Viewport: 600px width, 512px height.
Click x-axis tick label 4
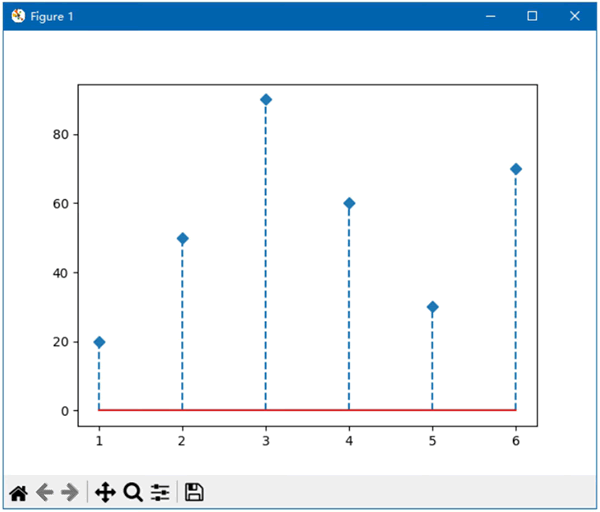pos(349,441)
